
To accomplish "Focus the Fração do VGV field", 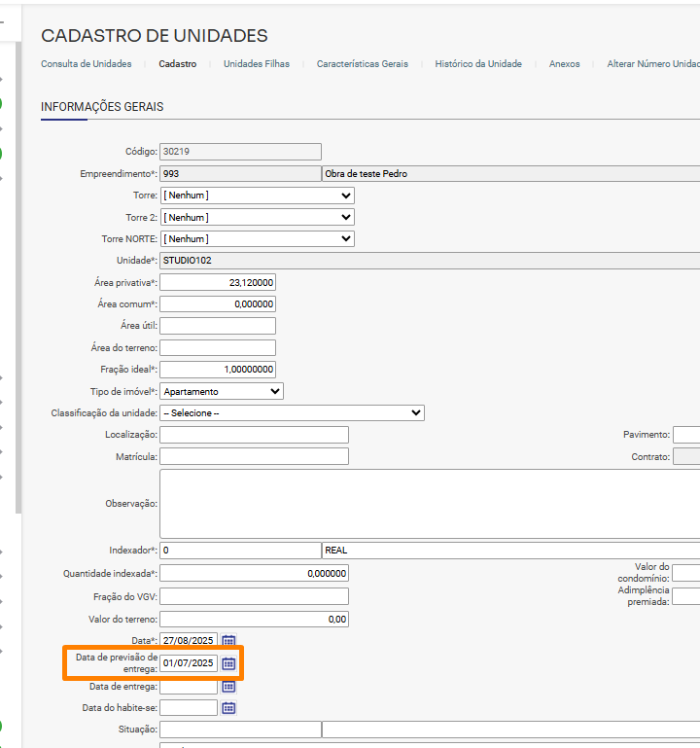I will pyautogui.click(x=254, y=596).
